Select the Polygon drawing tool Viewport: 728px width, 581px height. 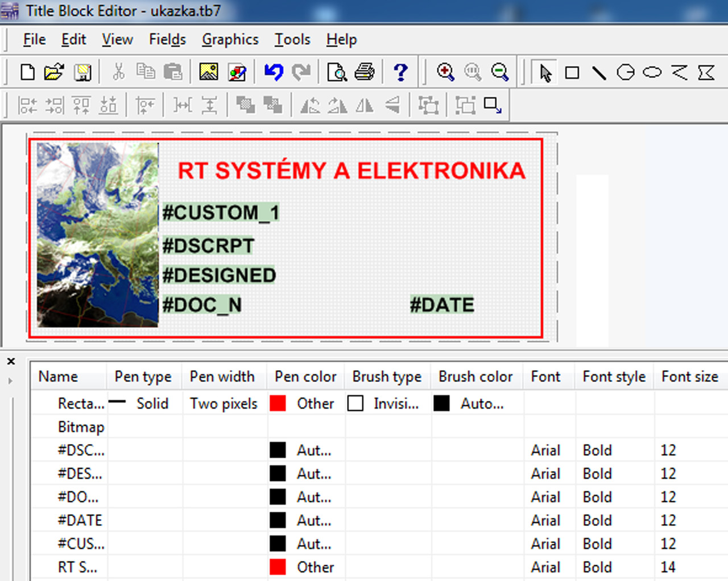click(706, 73)
